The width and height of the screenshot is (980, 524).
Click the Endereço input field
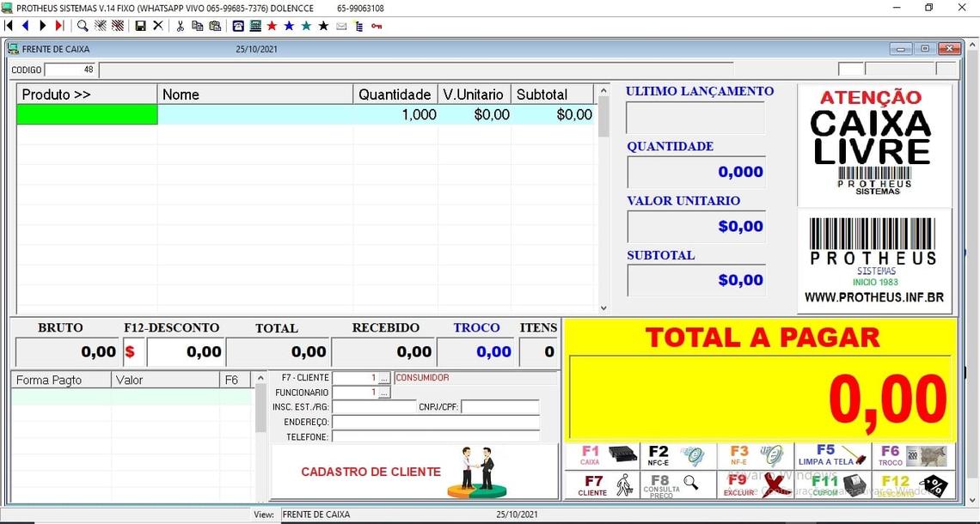point(436,422)
